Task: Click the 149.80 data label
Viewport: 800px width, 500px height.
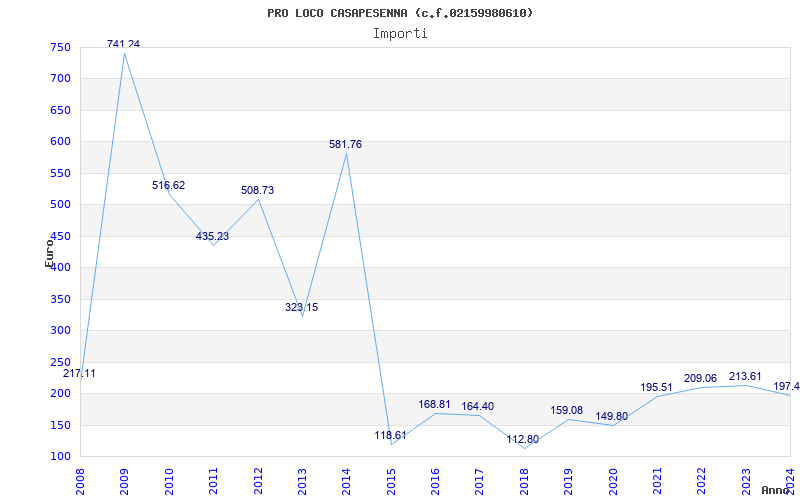Action: 611,416
